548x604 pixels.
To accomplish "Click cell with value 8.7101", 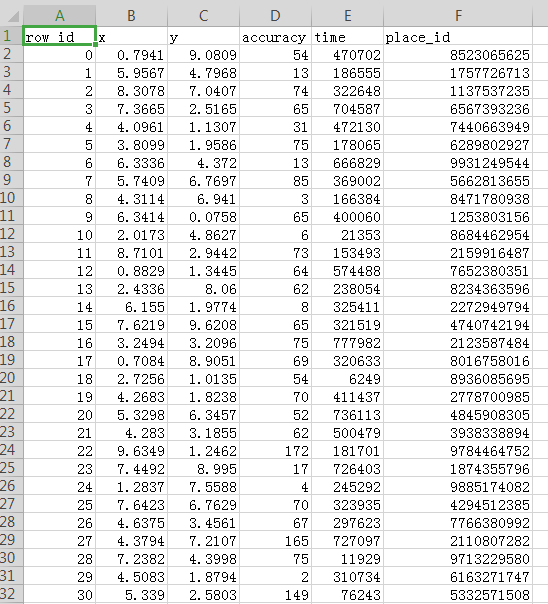I will click(x=131, y=252).
